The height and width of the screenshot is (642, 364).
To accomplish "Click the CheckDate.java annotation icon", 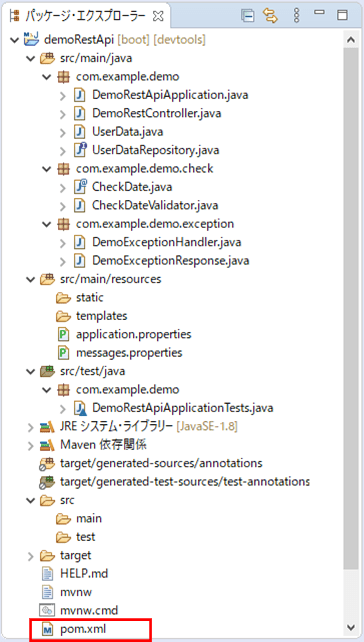I will 80,186.
